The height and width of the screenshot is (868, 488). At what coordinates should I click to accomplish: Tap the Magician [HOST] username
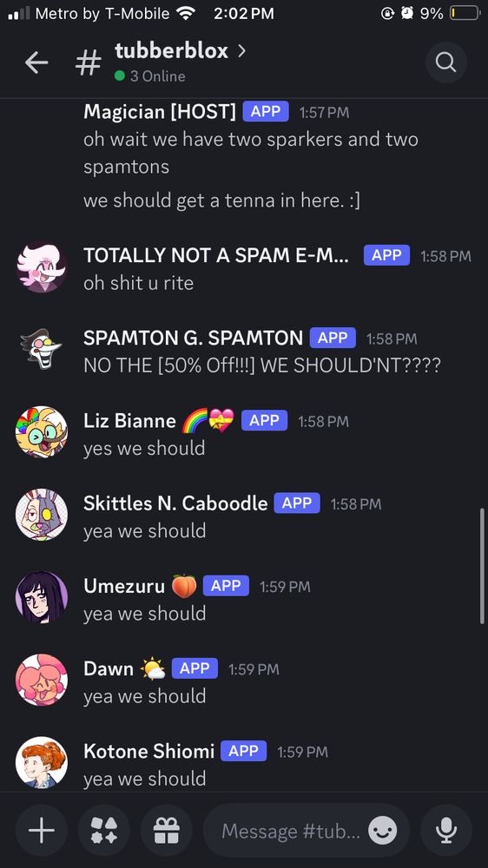(x=160, y=112)
